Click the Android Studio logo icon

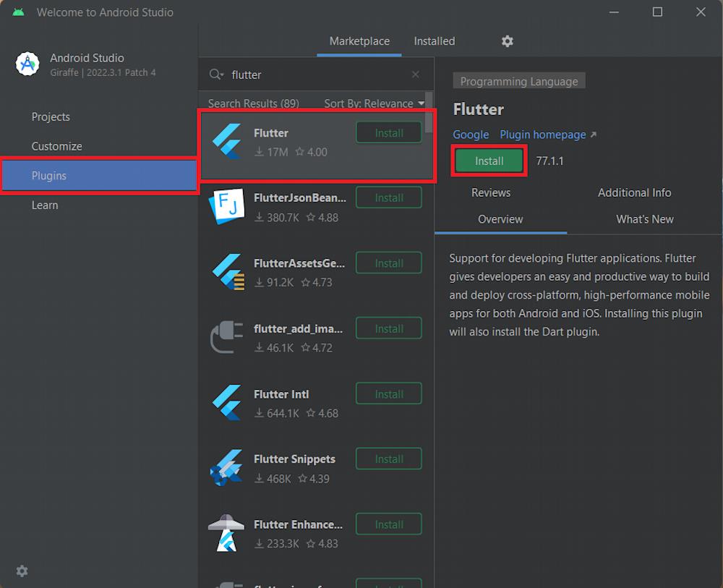(27, 64)
